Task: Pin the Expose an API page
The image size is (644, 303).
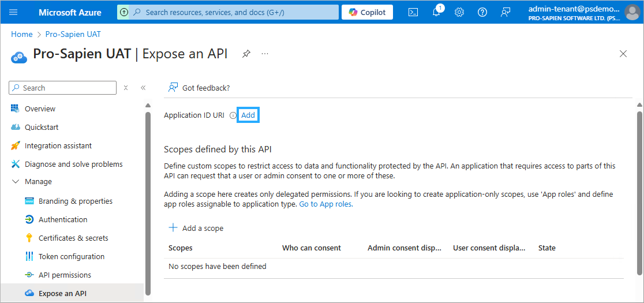Action: (x=246, y=54)
